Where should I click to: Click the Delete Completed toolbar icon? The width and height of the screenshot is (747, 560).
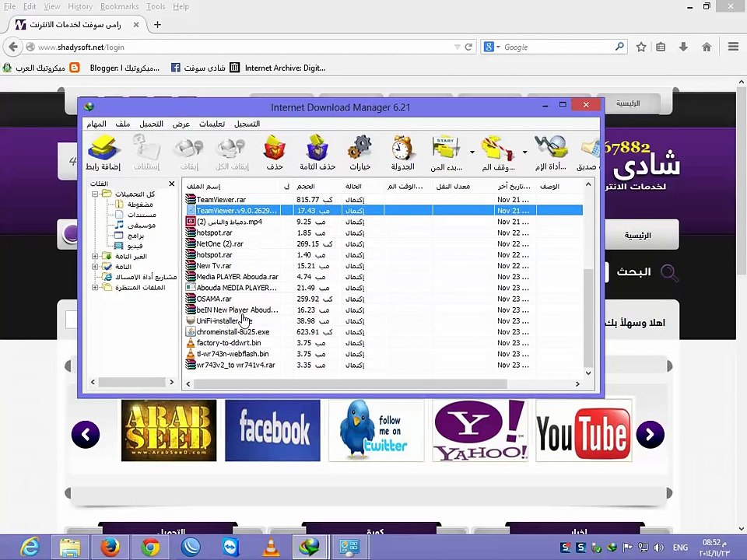coord(317,152)
